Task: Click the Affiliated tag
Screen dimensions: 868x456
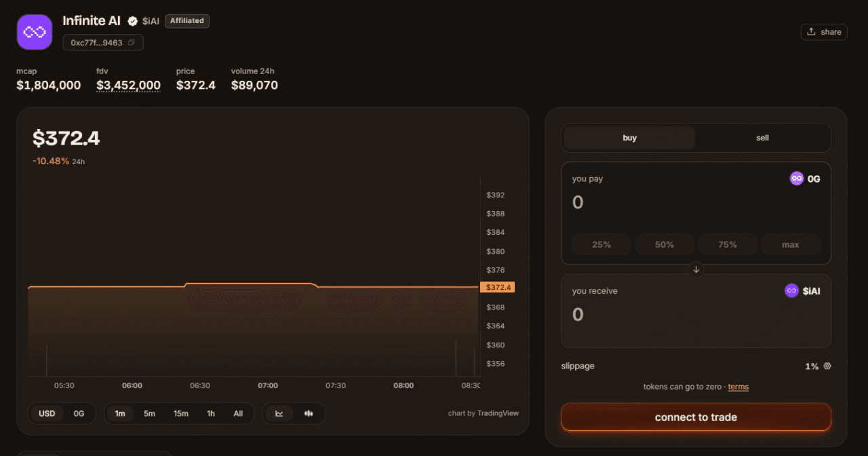Action: (187, 21)
